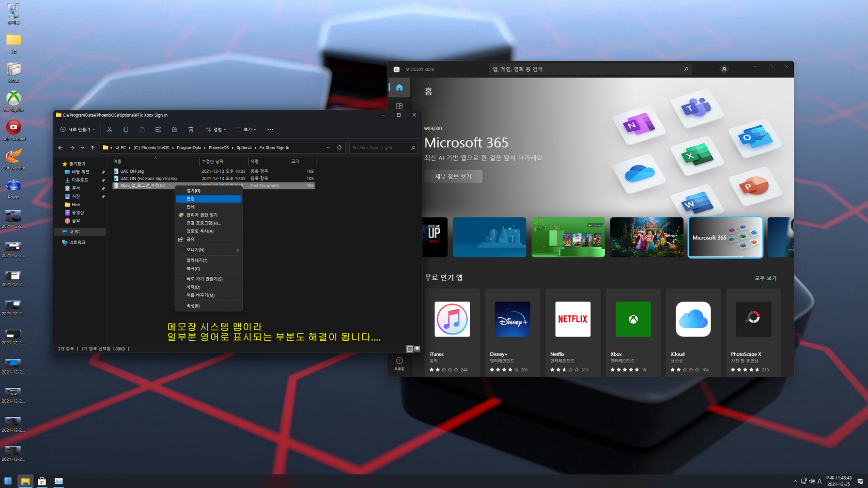Viewport: 868px width, 488px height.
Task: Click the Microsoft Store user account icon
Action: [724, 69]
